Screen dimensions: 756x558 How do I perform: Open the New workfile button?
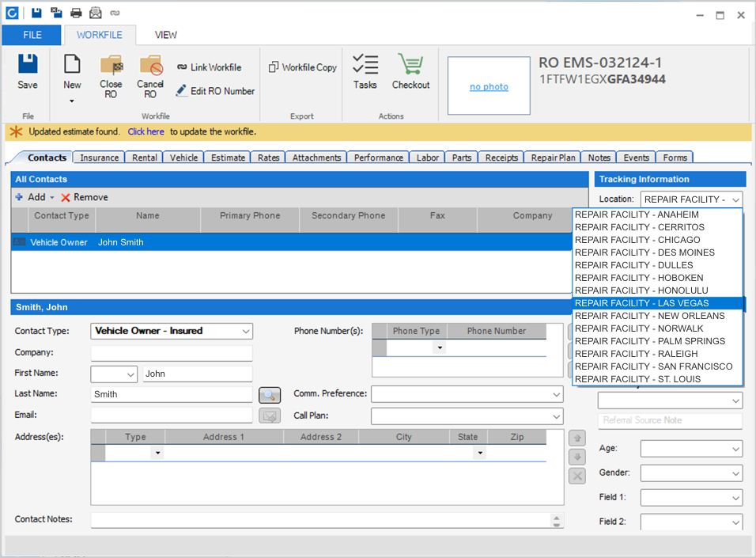(x=72, y=78)
